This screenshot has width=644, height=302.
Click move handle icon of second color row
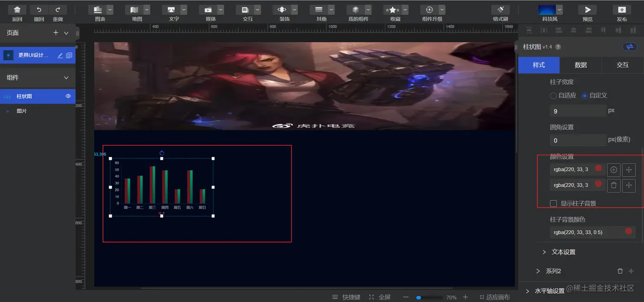pyautogui.click(x=629, y=185)
